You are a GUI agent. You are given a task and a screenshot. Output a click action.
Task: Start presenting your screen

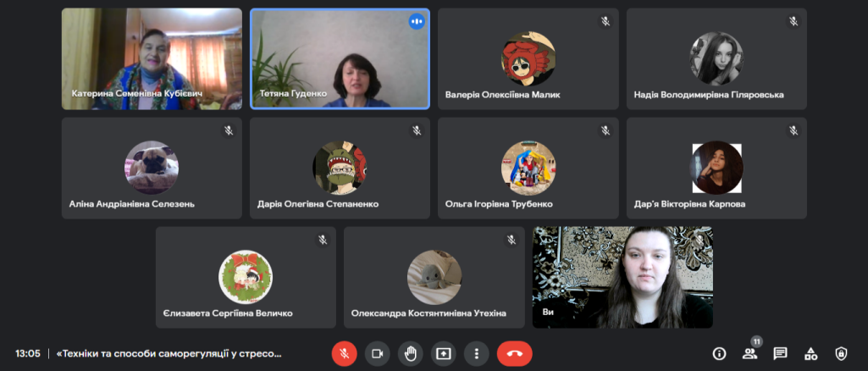coord(444,353)
